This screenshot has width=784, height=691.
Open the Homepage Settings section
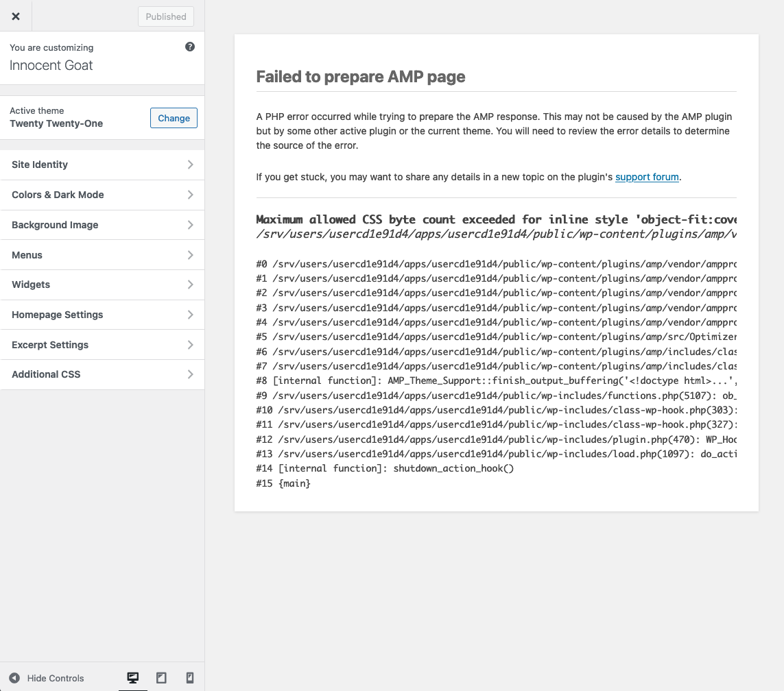point(102,315)
